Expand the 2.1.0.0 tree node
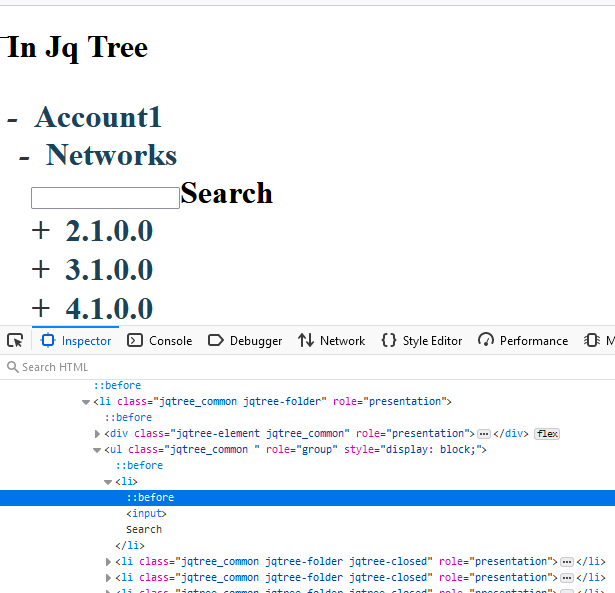The image size is (615, 593). click(41, 230)
